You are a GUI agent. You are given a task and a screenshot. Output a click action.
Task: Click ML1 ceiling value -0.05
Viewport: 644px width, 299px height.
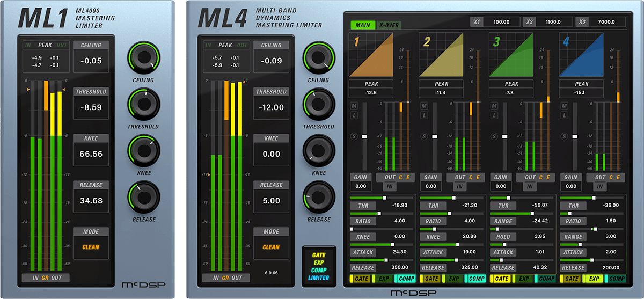point(91,61)
